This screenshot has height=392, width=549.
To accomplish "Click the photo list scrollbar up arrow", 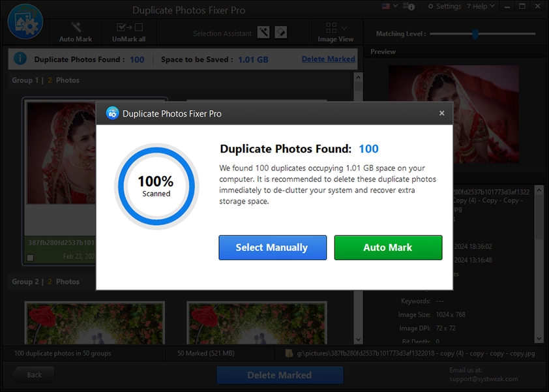I will click(358, 77).
